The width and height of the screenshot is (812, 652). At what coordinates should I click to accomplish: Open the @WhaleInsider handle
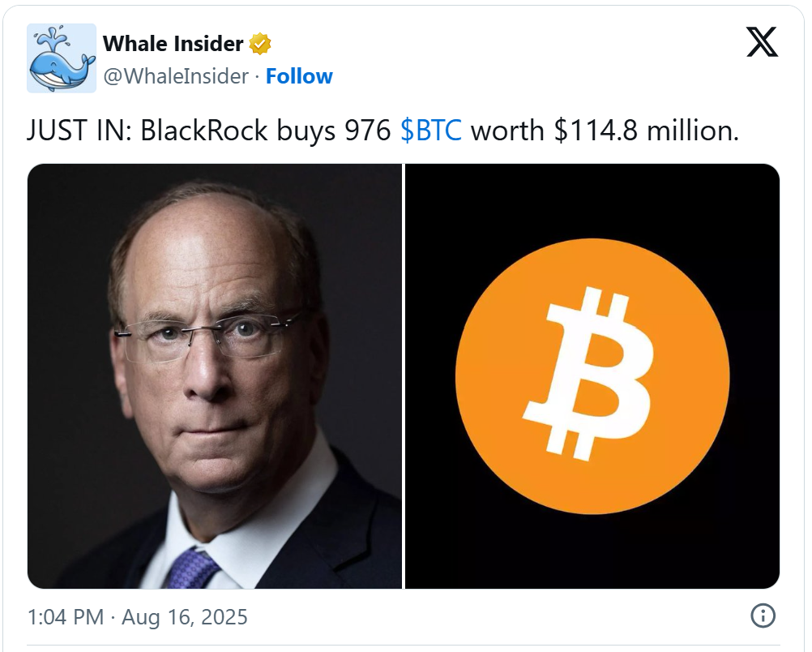point(176,76)
